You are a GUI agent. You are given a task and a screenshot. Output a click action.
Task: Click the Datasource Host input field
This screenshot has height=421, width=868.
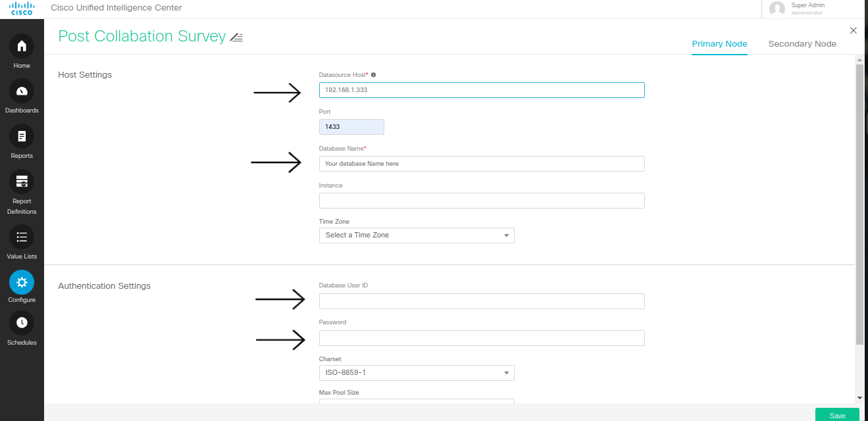coord(481,90)
